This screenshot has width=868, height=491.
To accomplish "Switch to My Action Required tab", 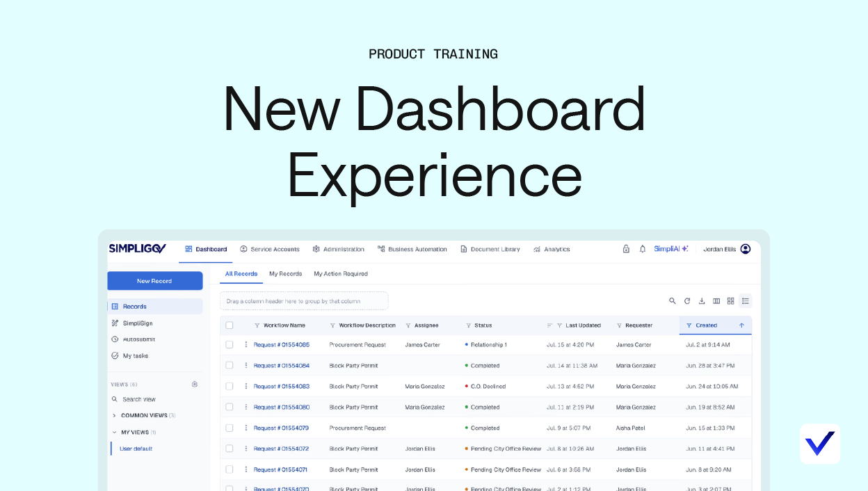I will click(341, 274).
